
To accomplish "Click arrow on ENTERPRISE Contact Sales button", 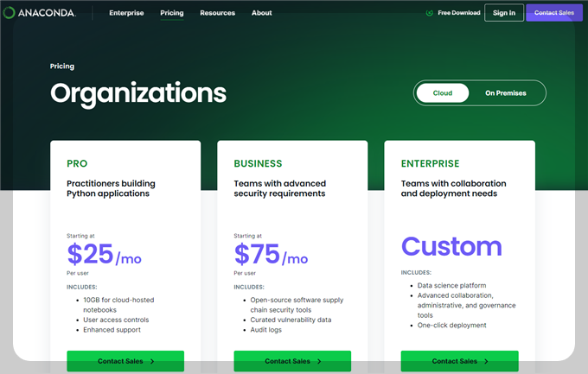I will pos(486,361).
